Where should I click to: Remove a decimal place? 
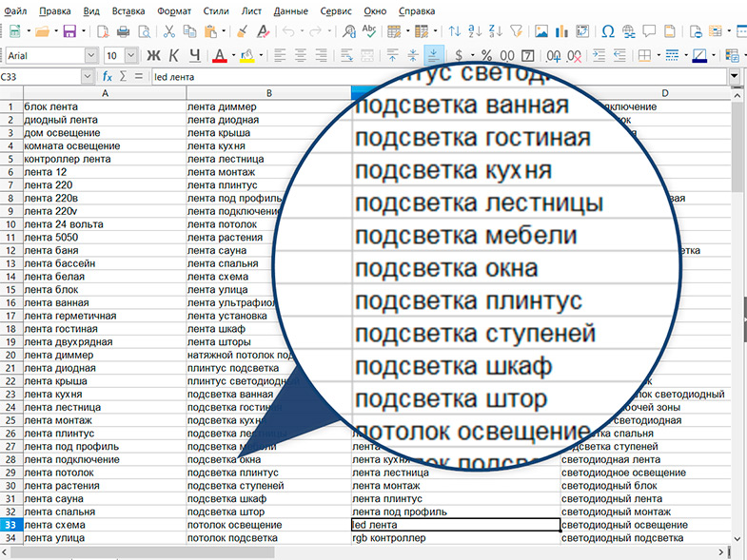tap(575, 56)
